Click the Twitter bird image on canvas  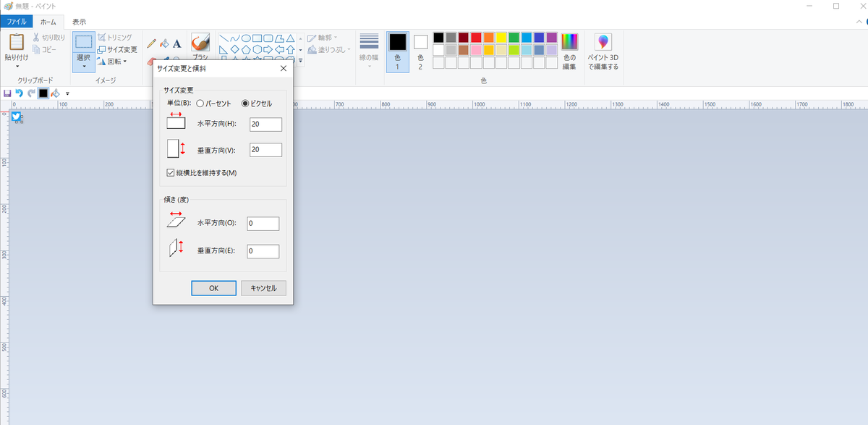(16, 116)
